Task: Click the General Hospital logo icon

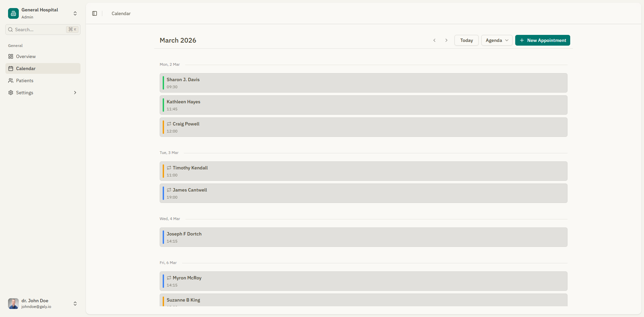Action: pyautogui.click(x=13, y=13)
